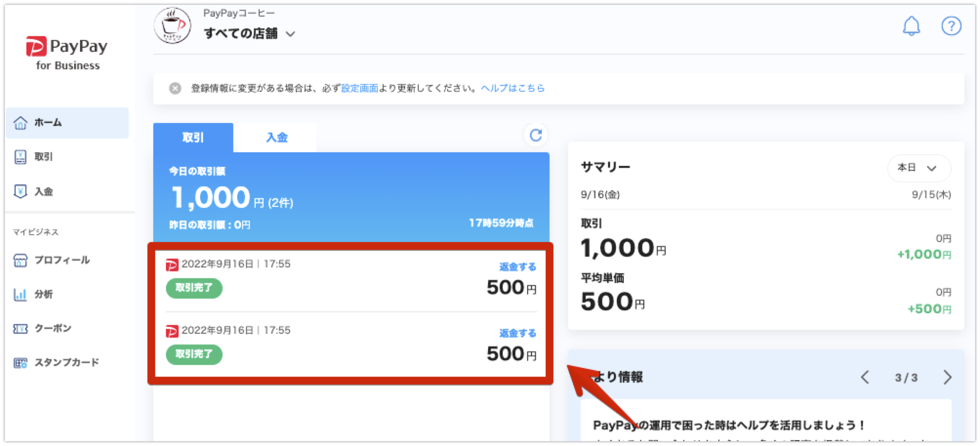Open the PayPayの運用で困った時は help card

point(766,421)
